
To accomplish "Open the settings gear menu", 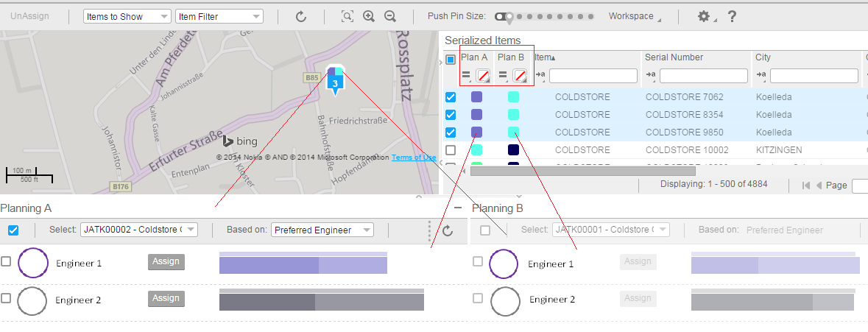I will (705, 16).
